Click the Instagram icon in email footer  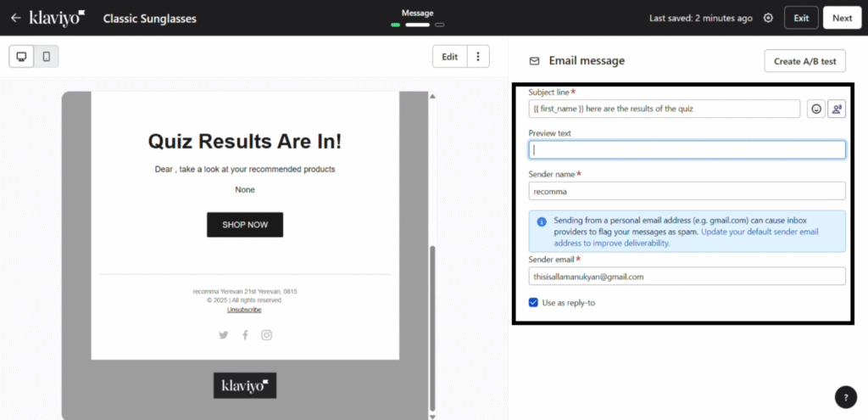pyautogui.click(x=266, y=335)
